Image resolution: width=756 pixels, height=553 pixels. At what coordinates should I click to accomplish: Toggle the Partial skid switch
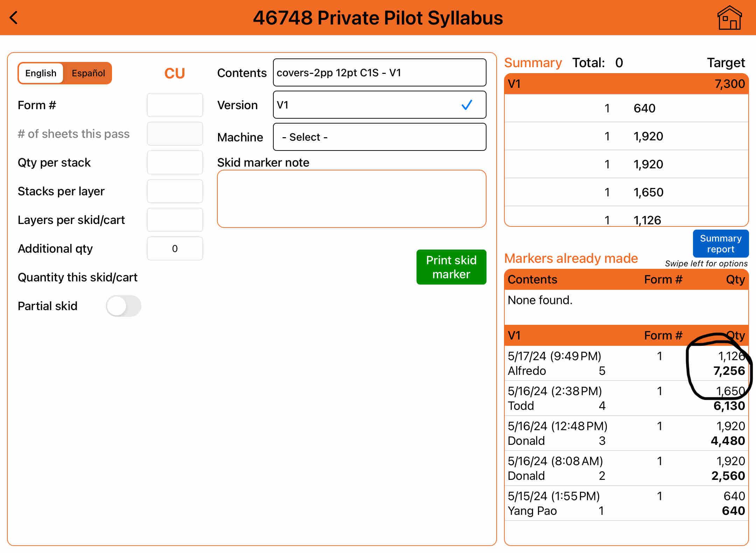tap(124, 306)
